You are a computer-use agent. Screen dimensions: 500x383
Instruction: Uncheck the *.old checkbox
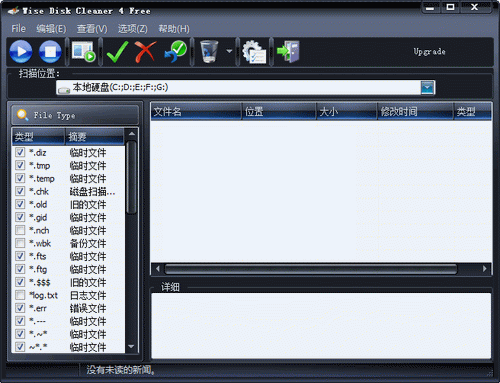[x=20, y=204]
